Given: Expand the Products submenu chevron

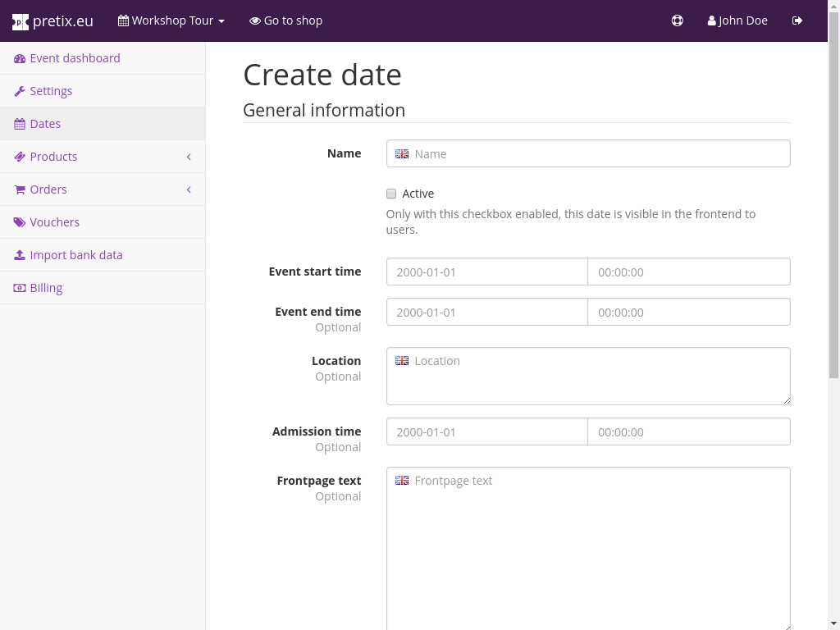Looking at the screenshot, I should click(189, 157).
